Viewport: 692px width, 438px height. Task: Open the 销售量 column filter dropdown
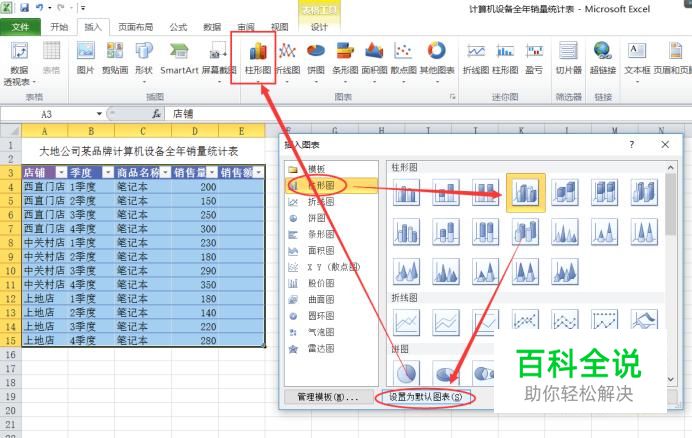(212, 172)
